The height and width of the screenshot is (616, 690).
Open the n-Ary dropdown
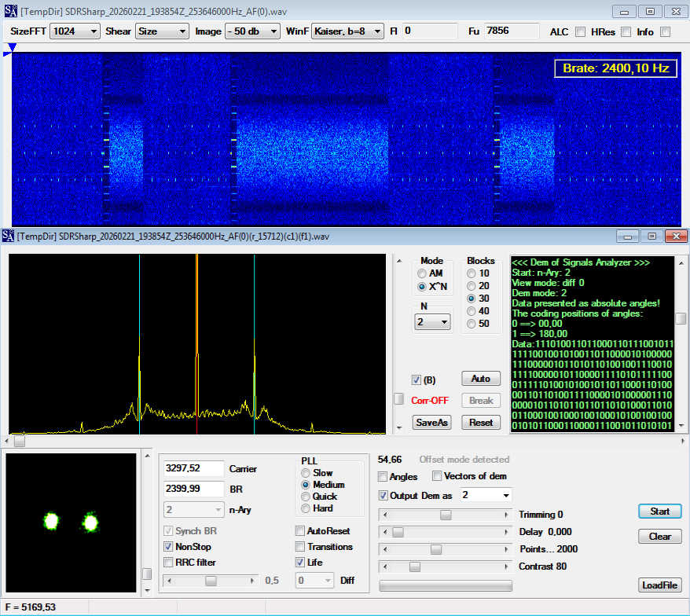pos(193,509)
